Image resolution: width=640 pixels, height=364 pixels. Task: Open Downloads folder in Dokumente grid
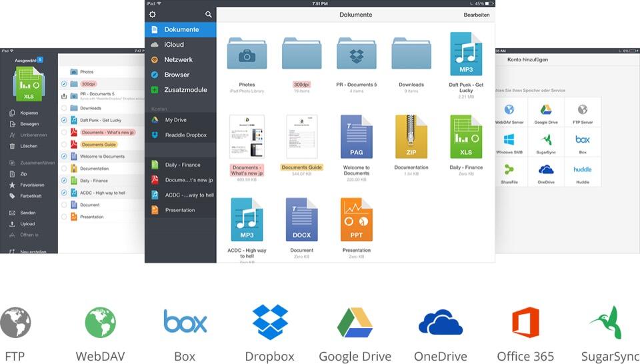coord(411,53)
